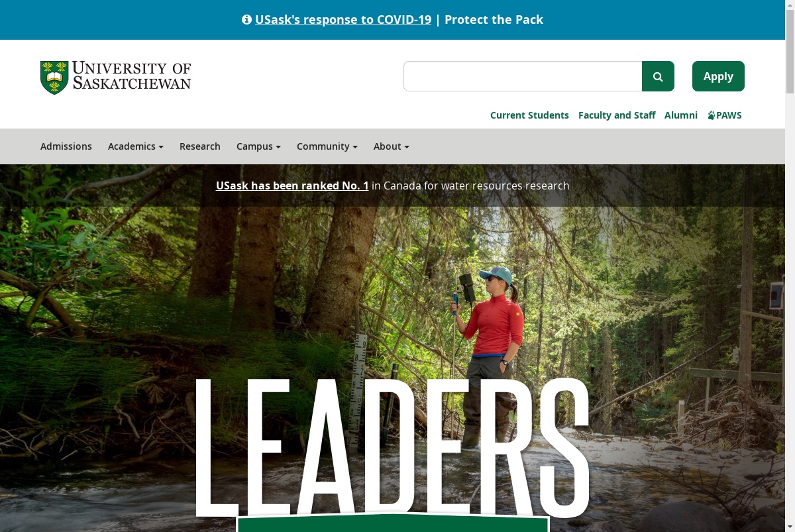Follow the 'USask has been ranked No. 1' link

pos(292,186)
